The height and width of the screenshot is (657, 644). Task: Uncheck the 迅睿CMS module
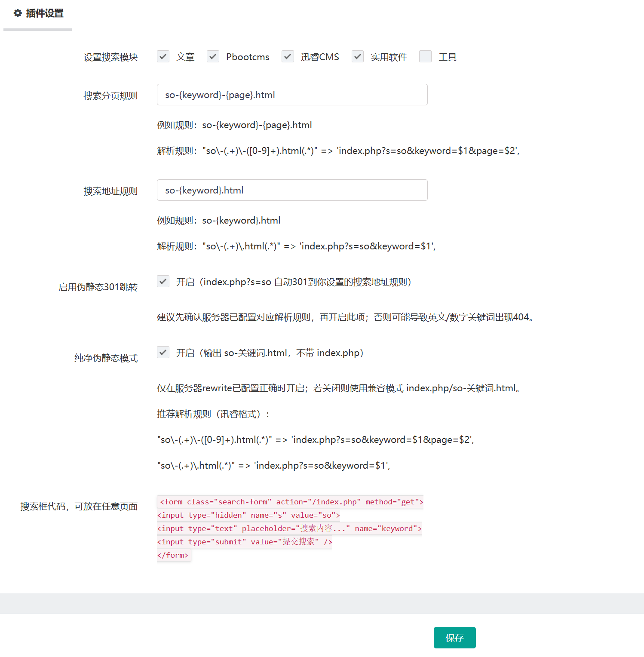[x=288, y=56]
